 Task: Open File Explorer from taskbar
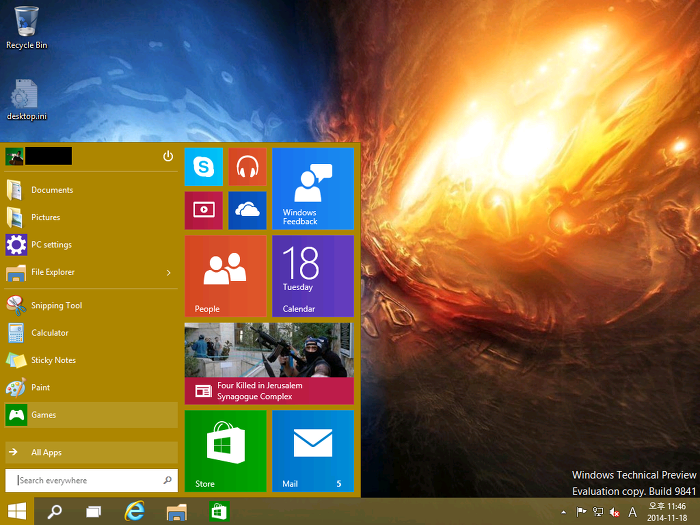coord(177,512)
